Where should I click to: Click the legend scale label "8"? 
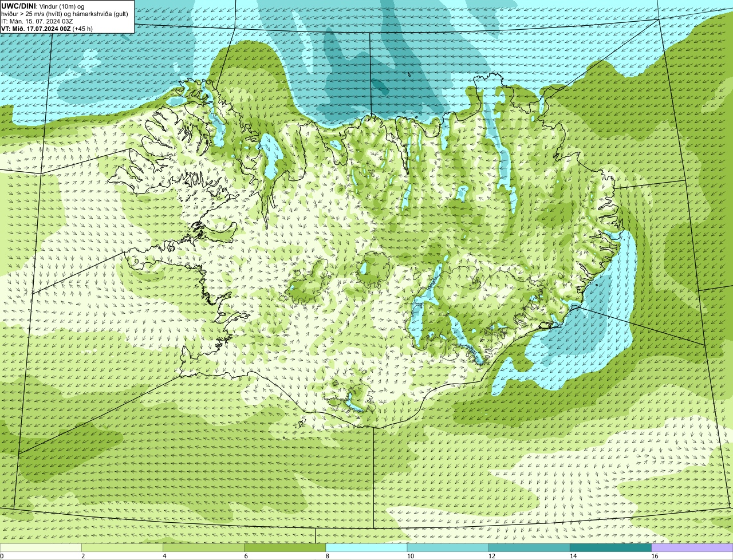[327, 556]
